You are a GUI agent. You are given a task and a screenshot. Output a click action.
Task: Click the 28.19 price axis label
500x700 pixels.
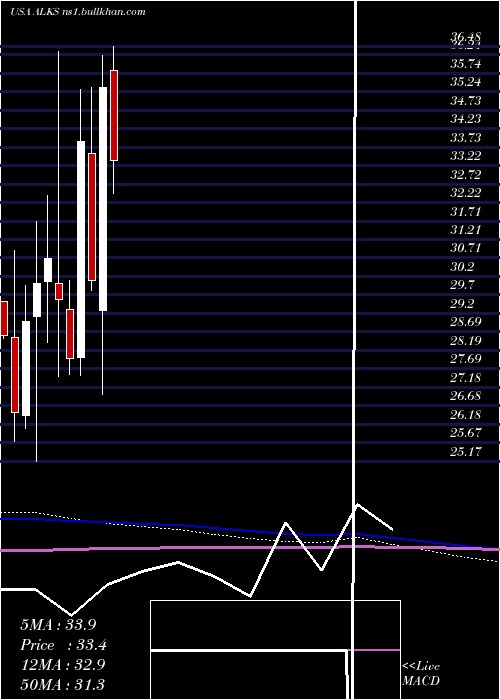tap(466, 341)
